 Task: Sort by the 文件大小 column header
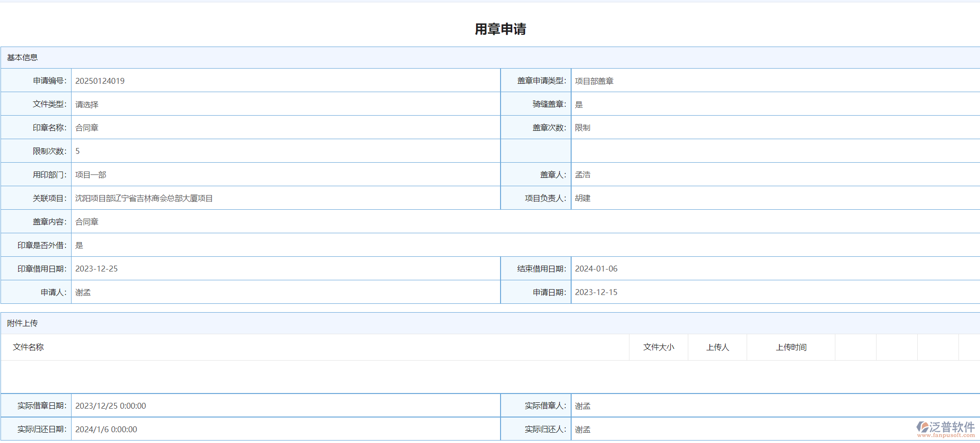pyautogui.click(x=658, y=347)
